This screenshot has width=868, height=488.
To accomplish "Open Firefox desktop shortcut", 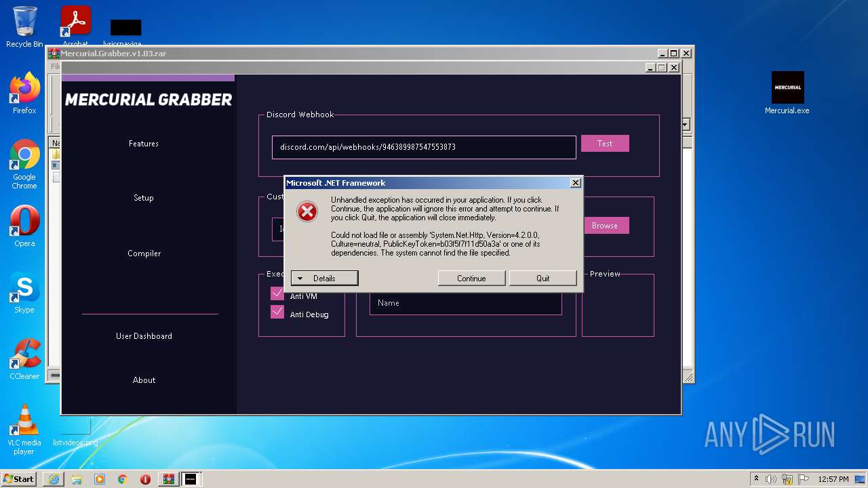I will 24,94.
